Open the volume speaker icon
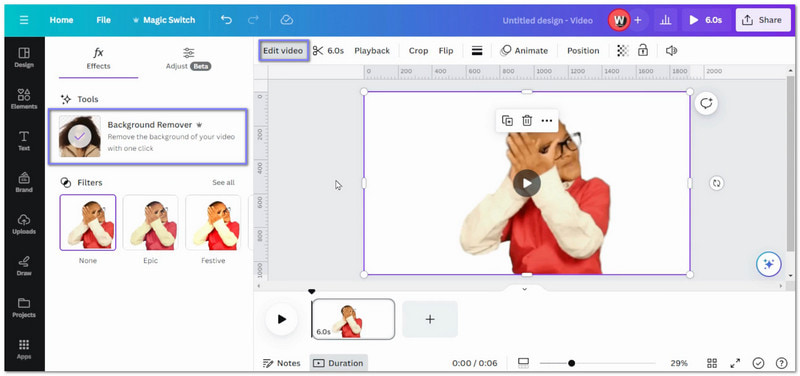 pos(671,51)
